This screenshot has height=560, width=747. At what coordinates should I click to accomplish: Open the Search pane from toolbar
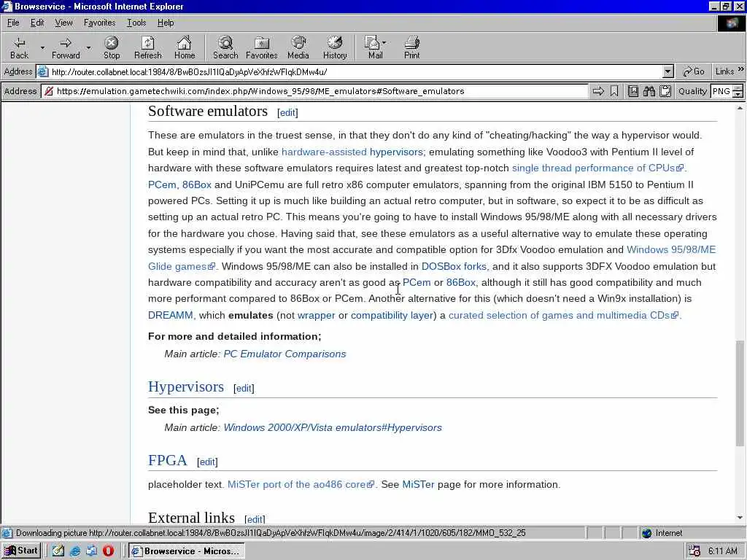tap(225, 47)
